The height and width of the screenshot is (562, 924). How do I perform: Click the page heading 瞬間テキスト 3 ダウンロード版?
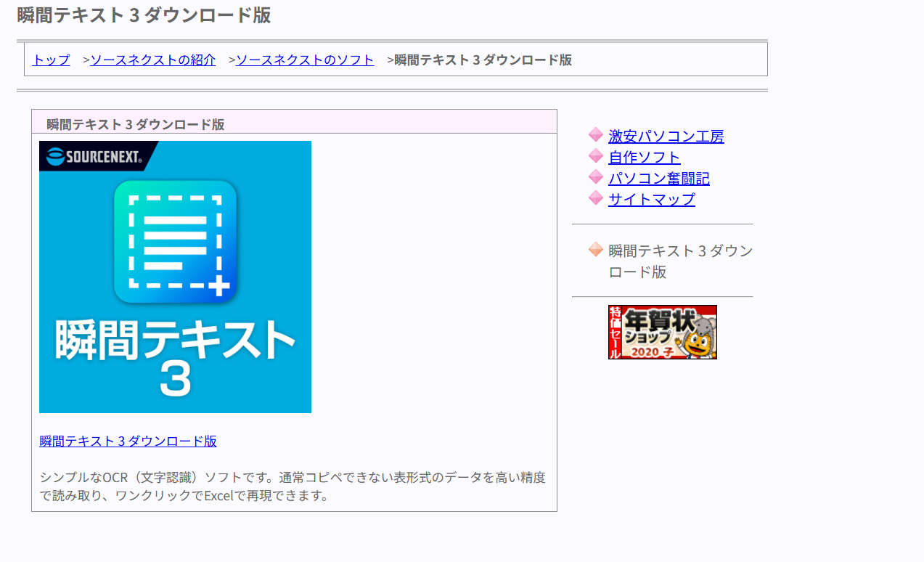tap(144, 15)
